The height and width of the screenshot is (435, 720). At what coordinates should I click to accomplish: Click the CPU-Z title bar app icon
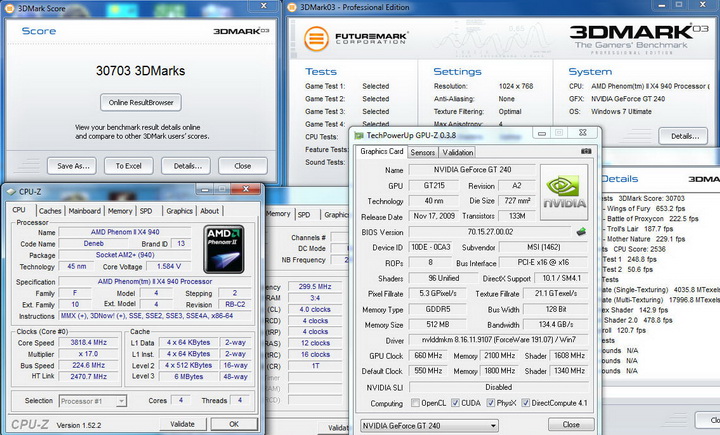11,192
